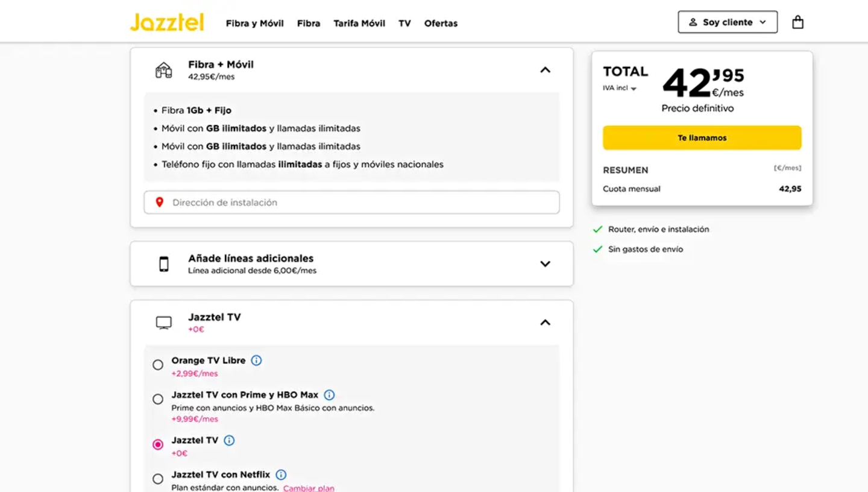
Task: Choose Jazztel TV con Prime y HBO Max
Action: 158,399
